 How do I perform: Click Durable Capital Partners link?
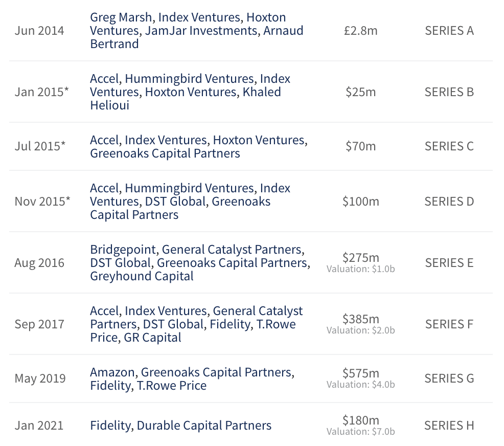pyautogui.click(x=204, y=426)
